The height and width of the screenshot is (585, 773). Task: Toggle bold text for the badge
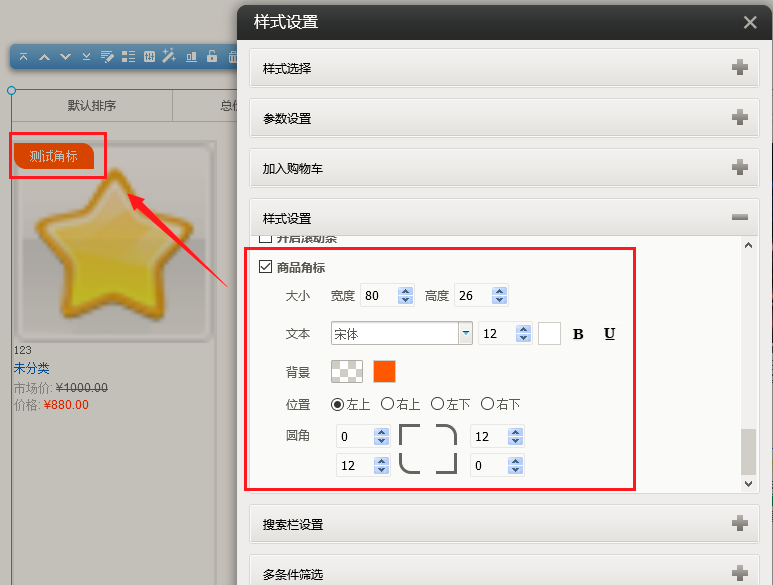point(578,334)
